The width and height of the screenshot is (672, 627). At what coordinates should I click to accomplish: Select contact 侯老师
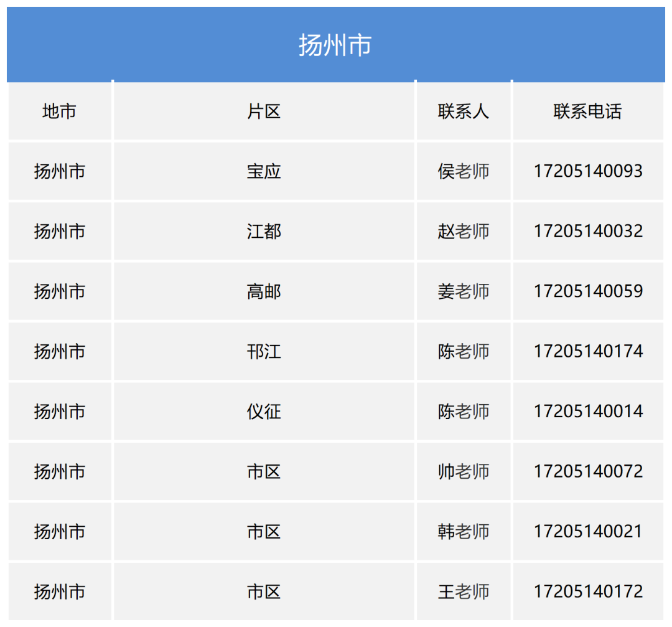pos(464,172)
